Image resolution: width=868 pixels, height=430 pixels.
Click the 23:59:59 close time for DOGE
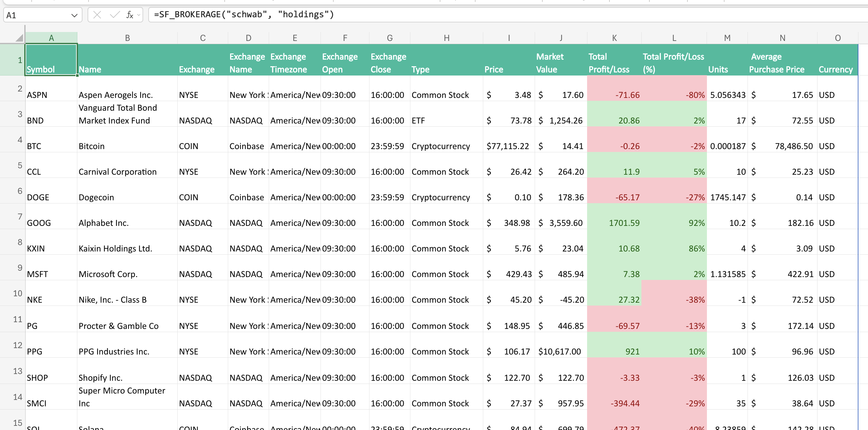390,191
